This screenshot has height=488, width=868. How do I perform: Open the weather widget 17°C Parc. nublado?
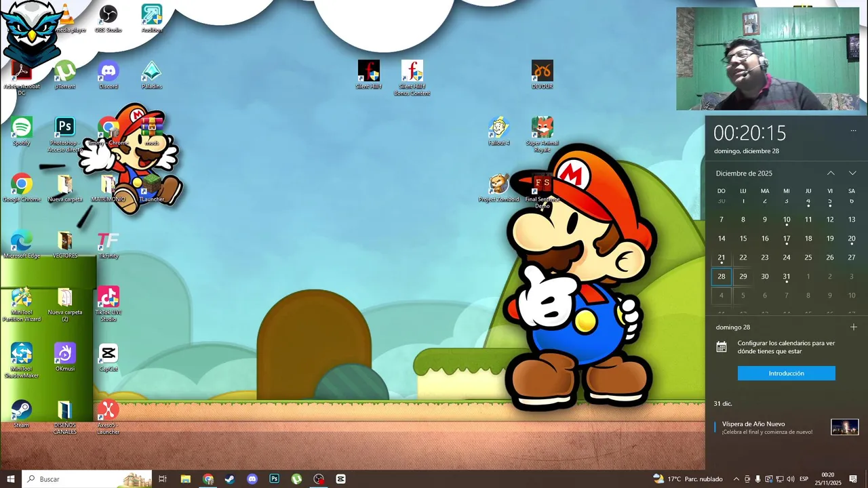click(x=688, y=479)
